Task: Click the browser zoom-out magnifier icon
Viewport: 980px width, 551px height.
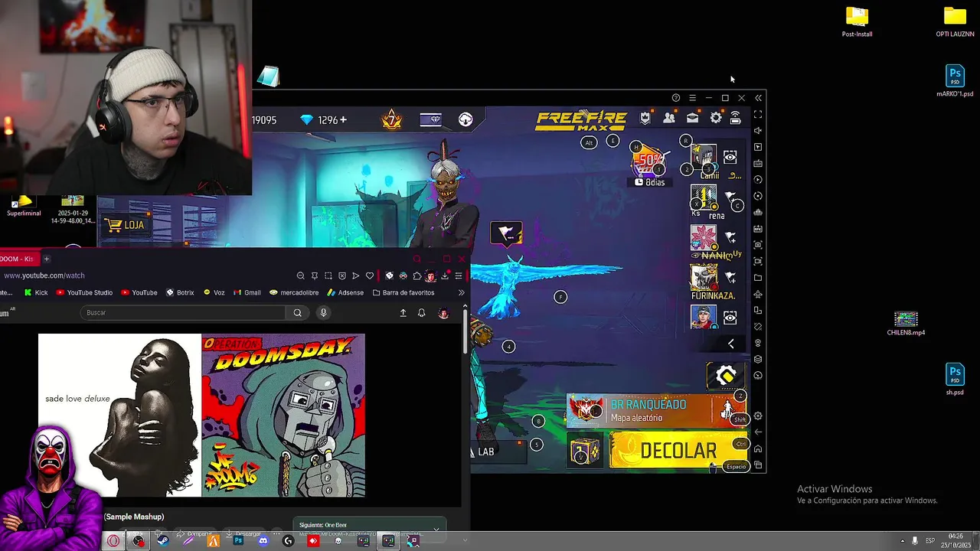Action: [x=301, y=275]
